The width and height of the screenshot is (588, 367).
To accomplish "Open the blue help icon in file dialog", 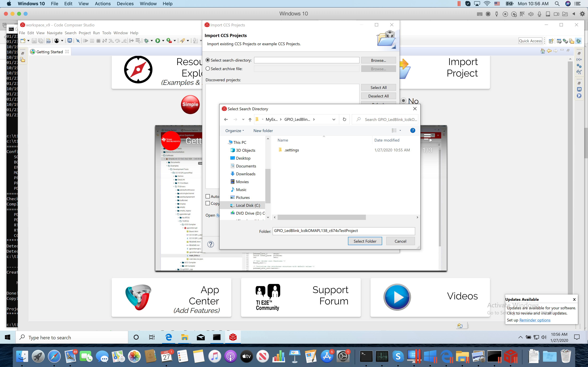I will click(412, 131).
